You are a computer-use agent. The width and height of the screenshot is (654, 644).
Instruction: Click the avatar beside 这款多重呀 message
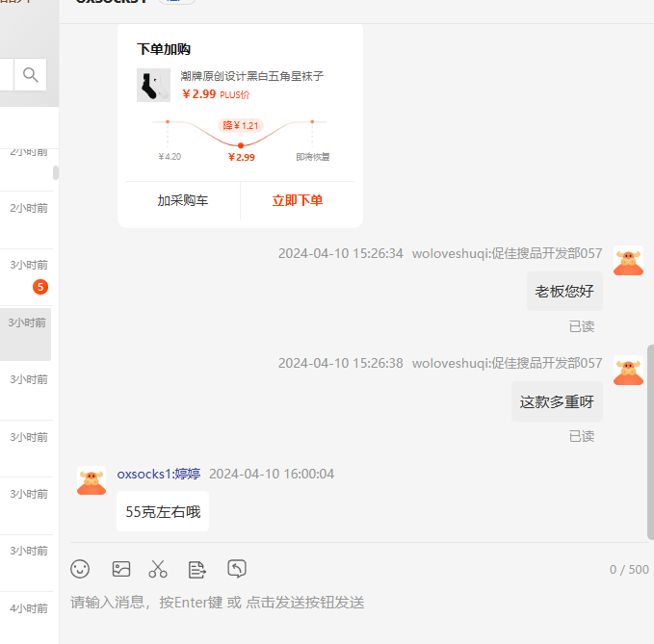[628, 372]
